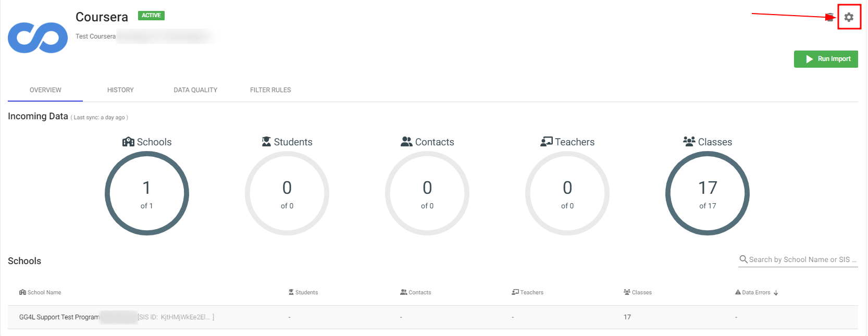Image resolution: width=868 pixels, height=336 pixels.
Task: Go to the Overview tab
Action: pyautogui.click(x=45, y=90)
